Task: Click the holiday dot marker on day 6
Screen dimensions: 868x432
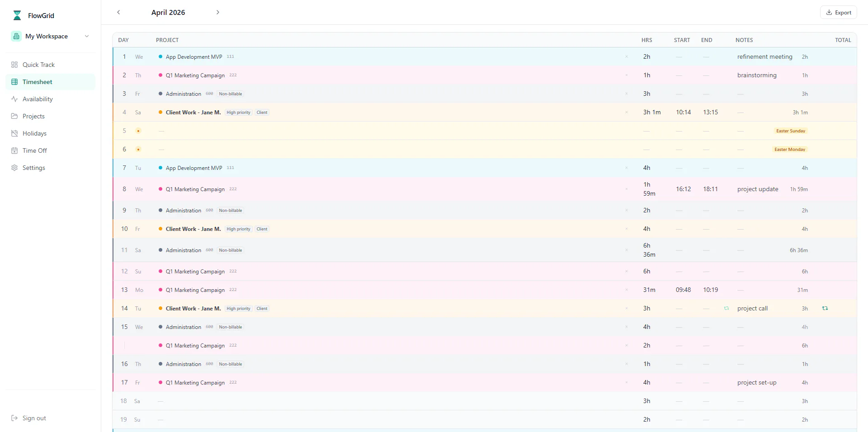Action: point(138,149)
